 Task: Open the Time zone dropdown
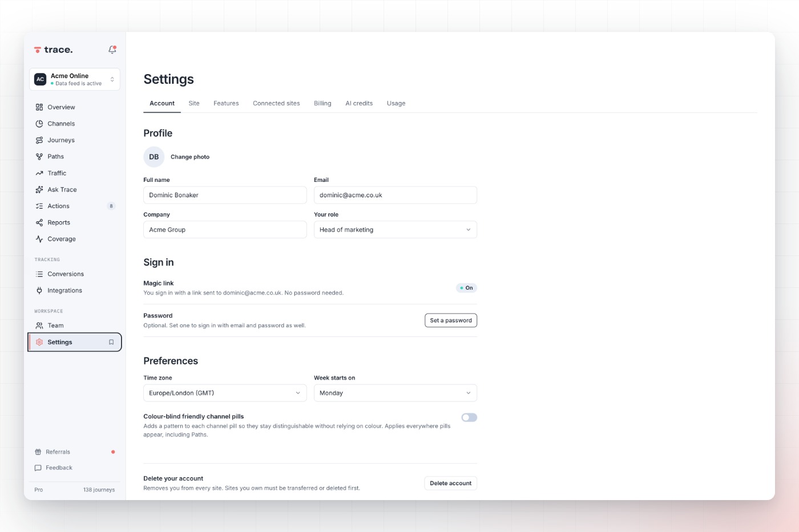tap(225, 393)
